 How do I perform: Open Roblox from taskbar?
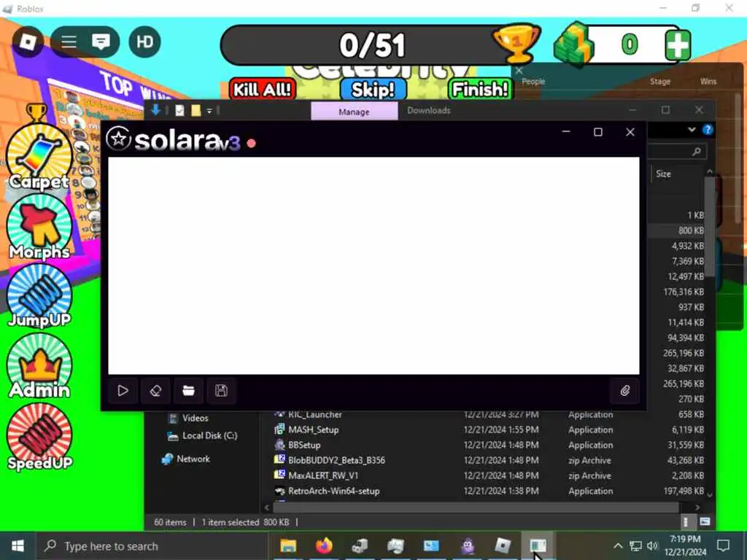point(503,545)
